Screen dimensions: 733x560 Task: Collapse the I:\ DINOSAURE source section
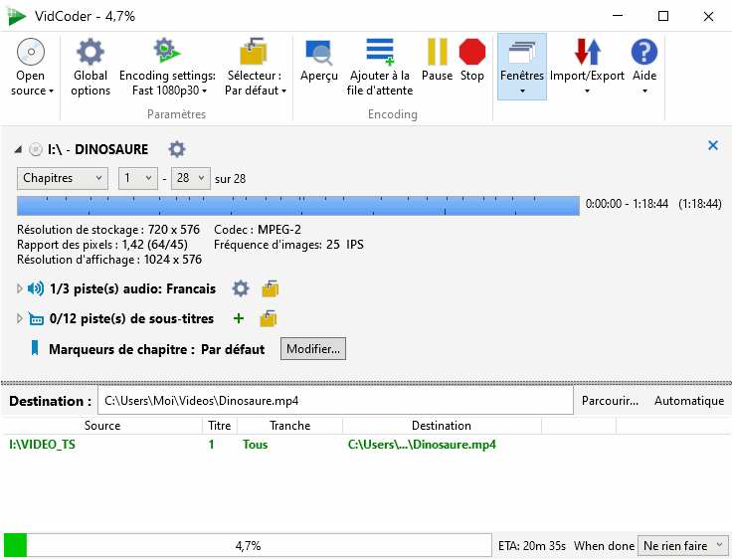tap(18, 149)
